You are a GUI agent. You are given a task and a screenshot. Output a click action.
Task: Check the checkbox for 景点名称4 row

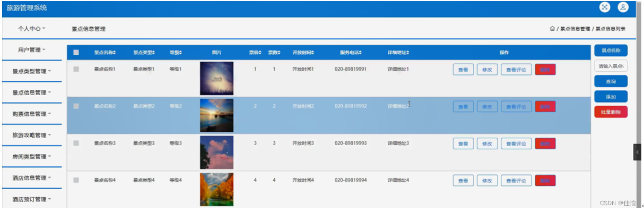[76, 181]
